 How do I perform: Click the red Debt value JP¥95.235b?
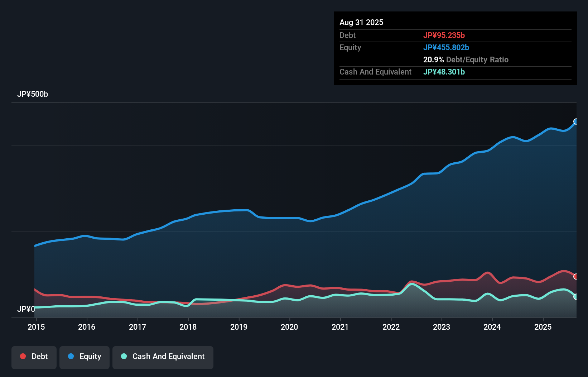pyautogui.click(x=444, y=35)
